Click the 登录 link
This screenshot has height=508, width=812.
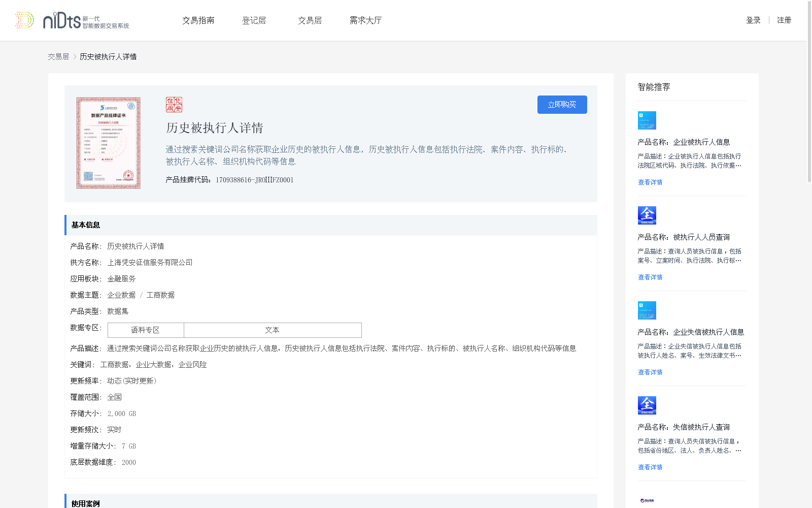click(x=753, y=20)
